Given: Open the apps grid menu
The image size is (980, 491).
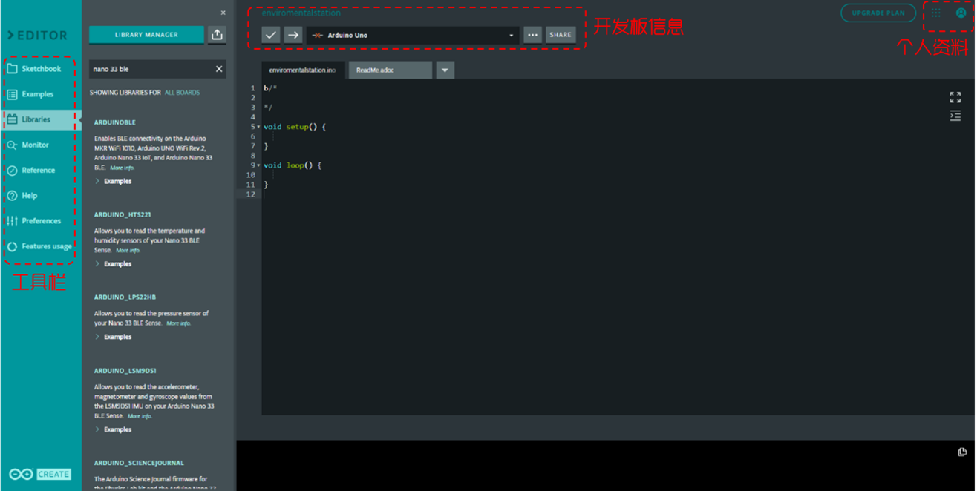Looking at the screenshot, I should click(x=936, y=13).
